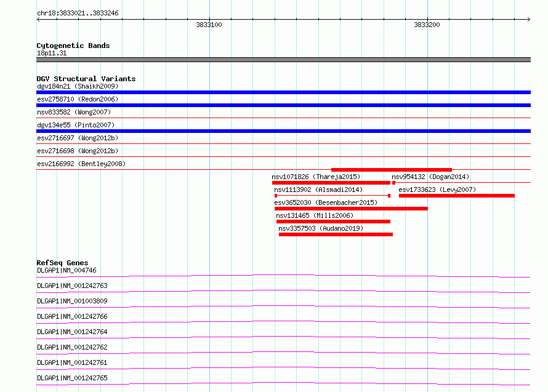Open nsv3357503 (Audano2019) variant
This screenshot has height=392, width=548.
pyautogui.click(x=321, y=228)
